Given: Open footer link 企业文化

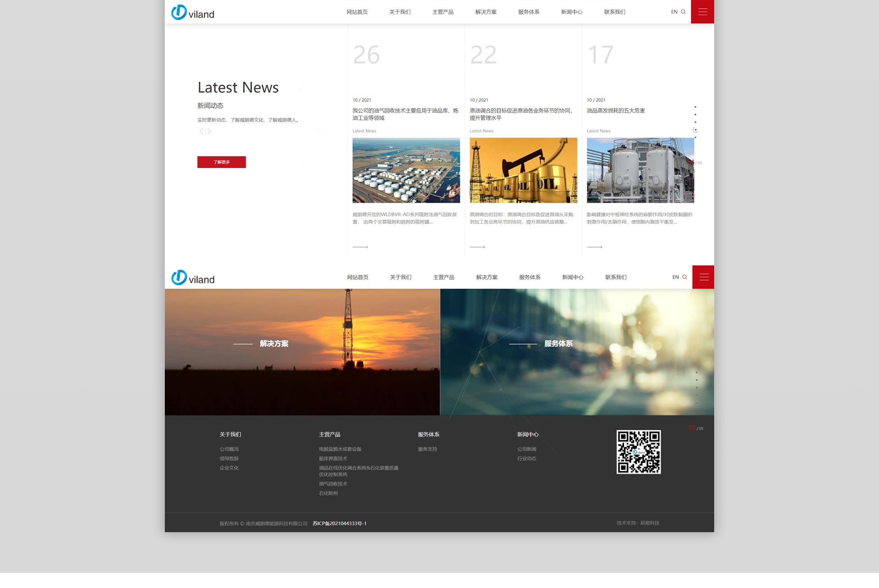Looking at the screenshot, I should coord(229,468).
